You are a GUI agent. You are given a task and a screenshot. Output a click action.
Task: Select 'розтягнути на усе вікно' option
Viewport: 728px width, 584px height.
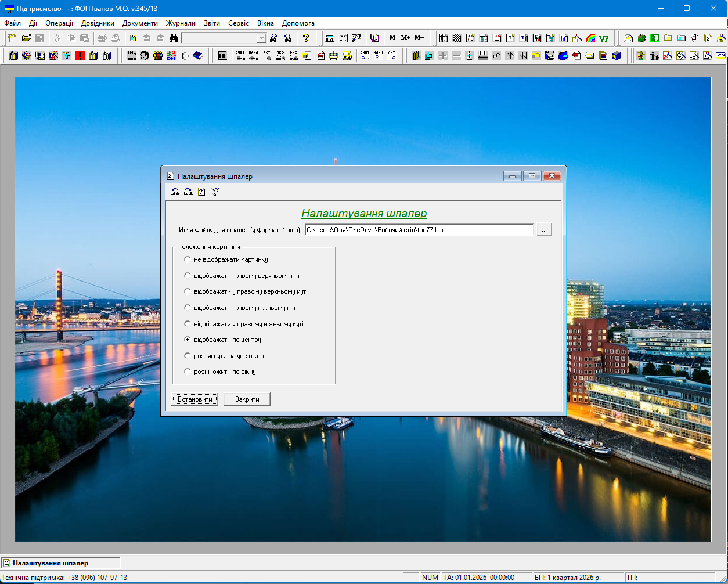(187, 356)
